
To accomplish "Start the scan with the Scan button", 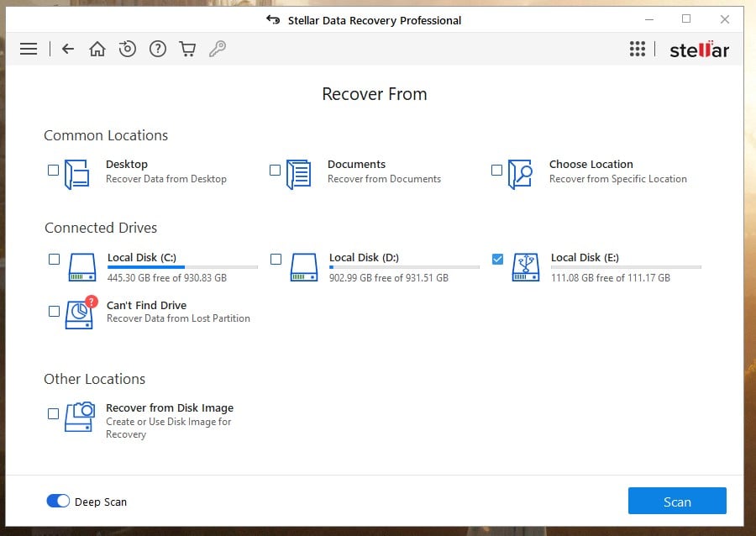I will (677, 501).
